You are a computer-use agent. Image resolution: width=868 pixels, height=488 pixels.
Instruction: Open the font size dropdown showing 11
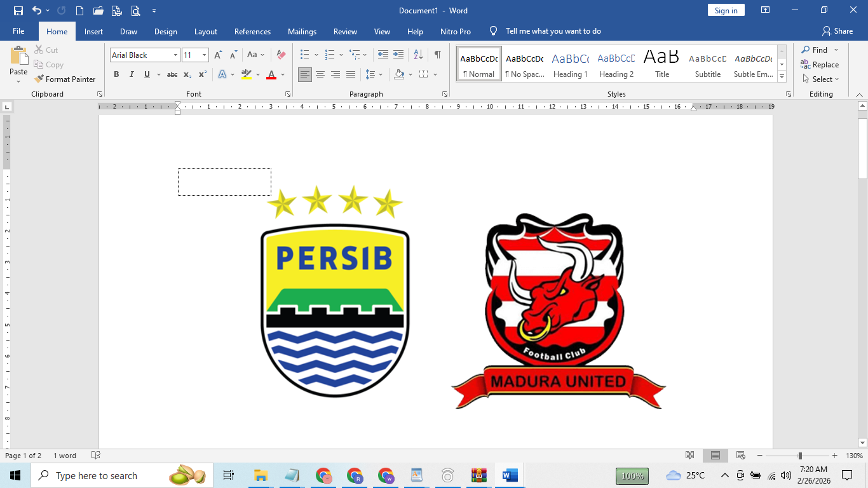click(204, 55)
